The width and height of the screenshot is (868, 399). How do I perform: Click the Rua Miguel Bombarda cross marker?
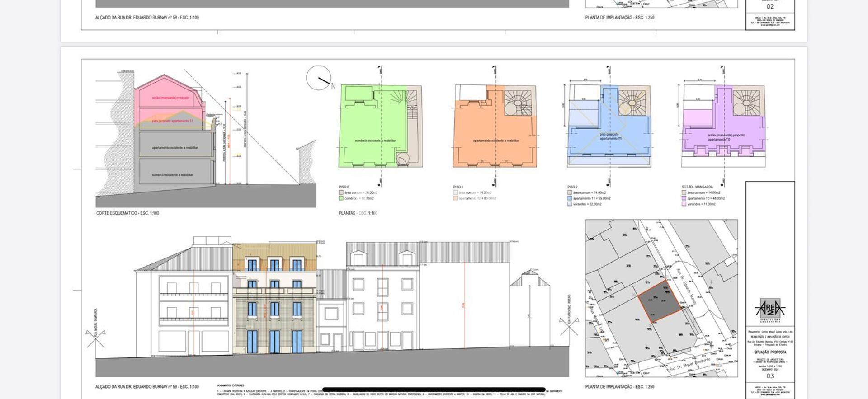click(95, 338)
